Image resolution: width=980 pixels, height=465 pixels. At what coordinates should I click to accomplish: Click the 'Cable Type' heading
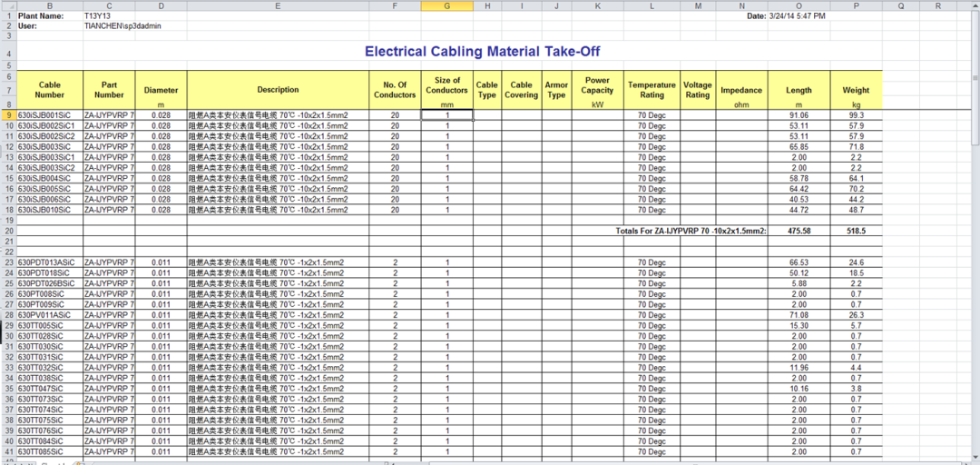point(487,90)
